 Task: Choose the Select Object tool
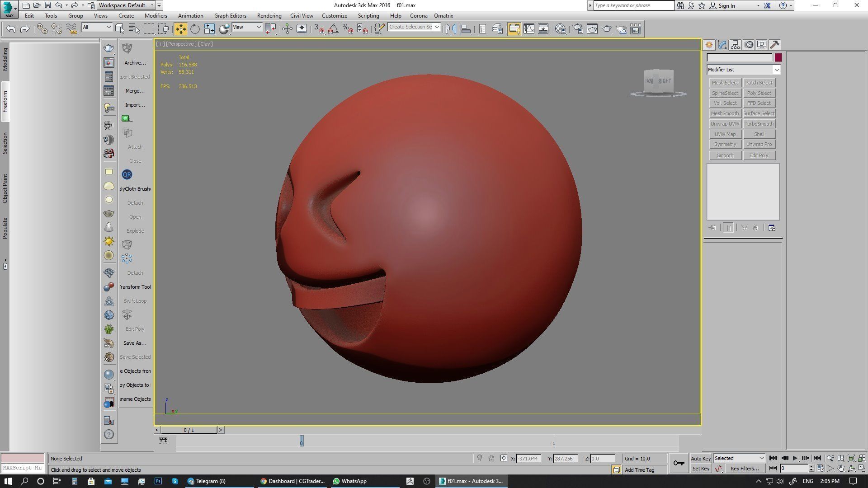tap(120, 29)
